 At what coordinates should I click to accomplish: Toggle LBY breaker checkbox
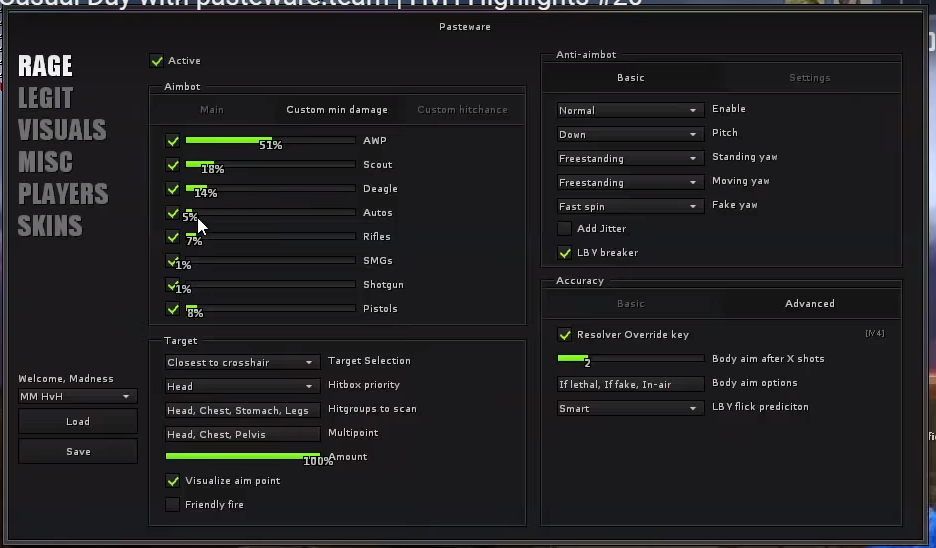564,253
